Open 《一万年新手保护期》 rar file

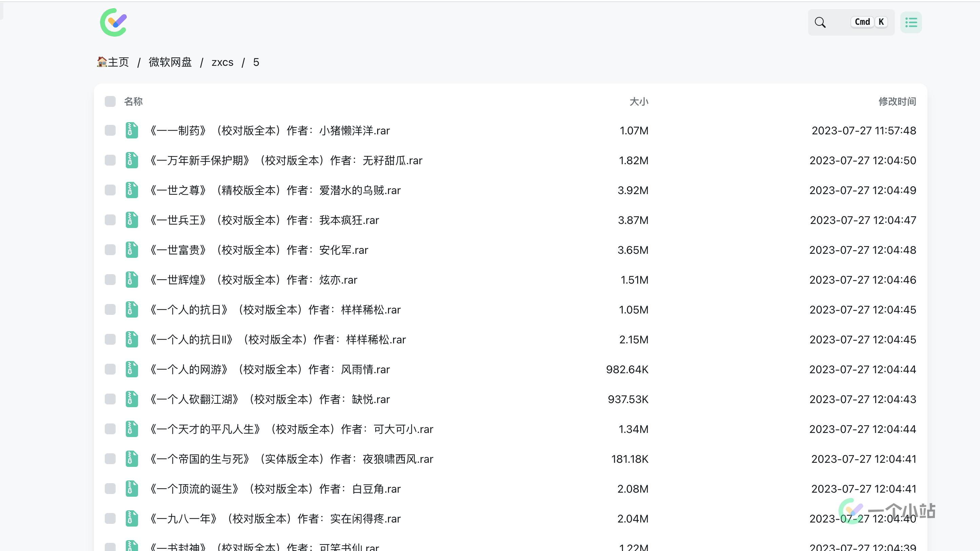coord(285,160)
